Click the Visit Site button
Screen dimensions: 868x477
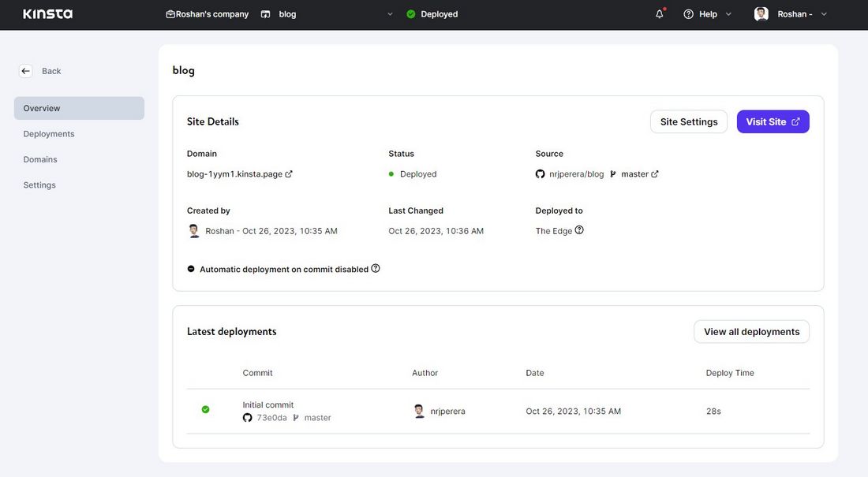click(x=773, y=121)
